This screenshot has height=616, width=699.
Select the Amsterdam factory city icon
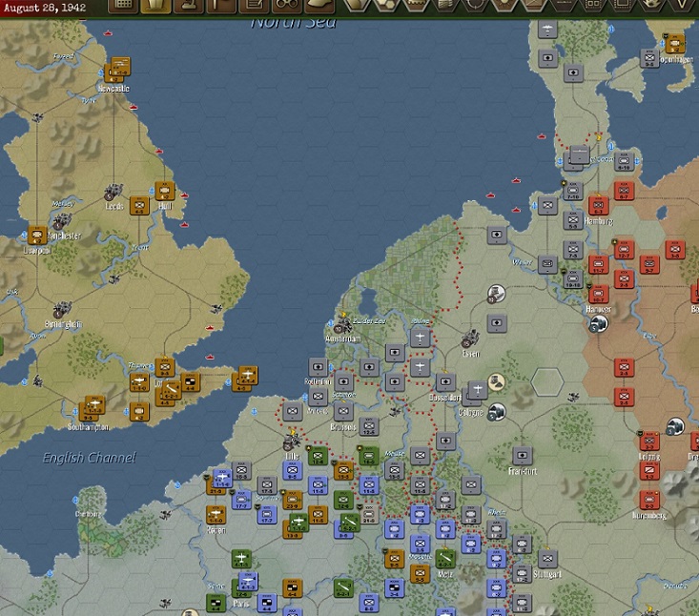342,324
